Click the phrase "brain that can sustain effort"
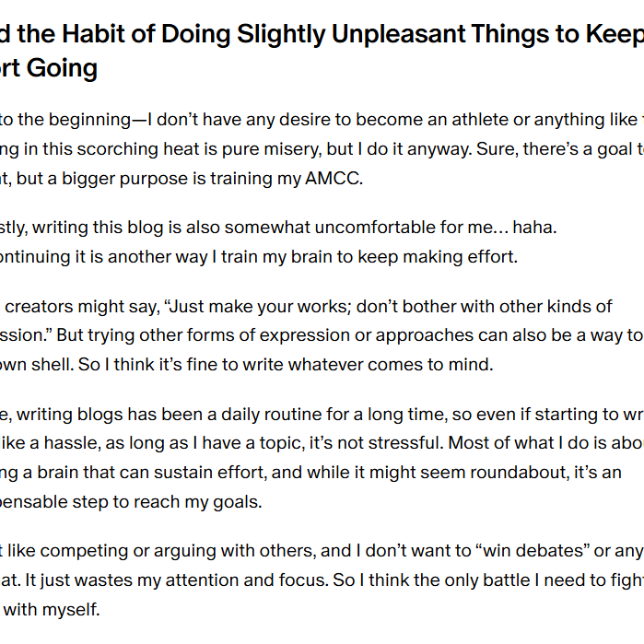Image resolution: width=644 pixels, height=644 pixels. (151, 473)
